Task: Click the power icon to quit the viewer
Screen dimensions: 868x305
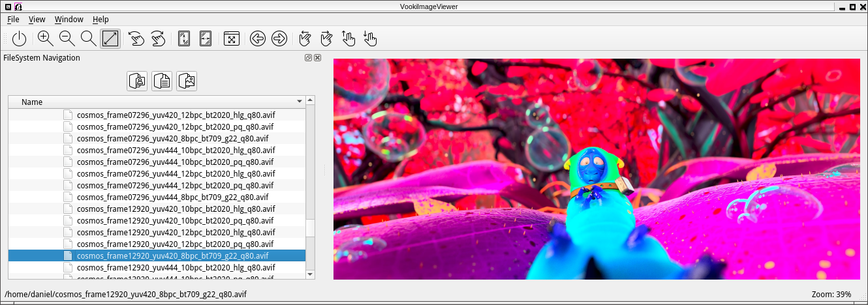Action: click(20, 39)
